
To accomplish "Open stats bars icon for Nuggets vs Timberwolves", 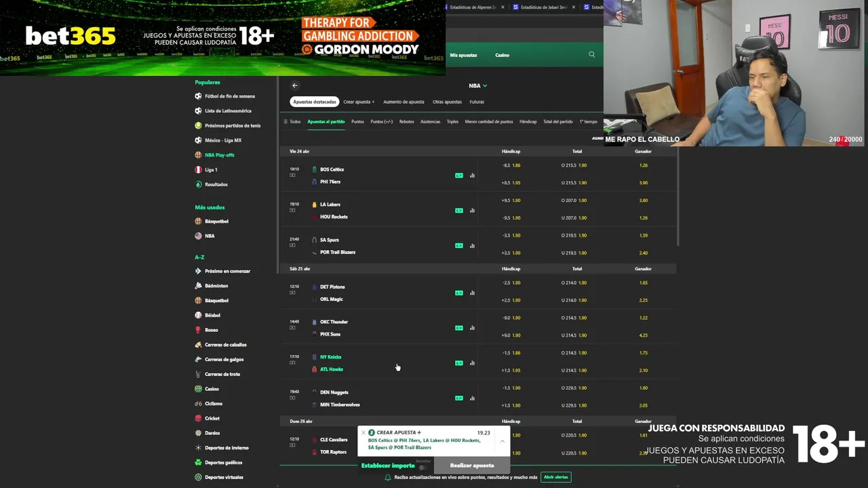I will click(x=472, y=399).
